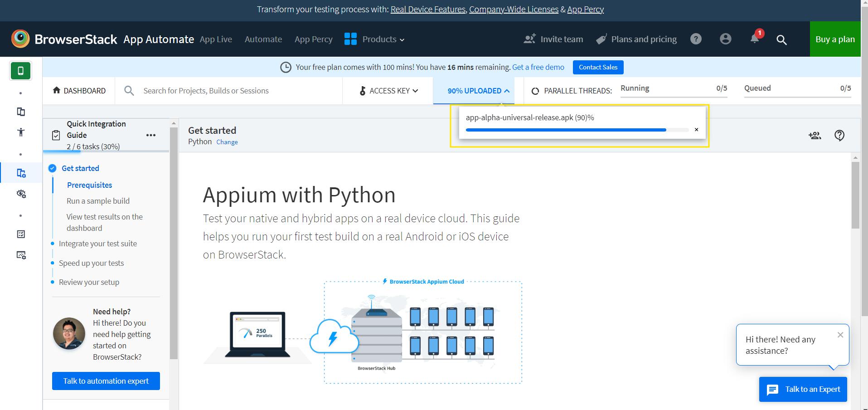Click Contact Sales button
868x410 pixels.
tap(598, 67)
